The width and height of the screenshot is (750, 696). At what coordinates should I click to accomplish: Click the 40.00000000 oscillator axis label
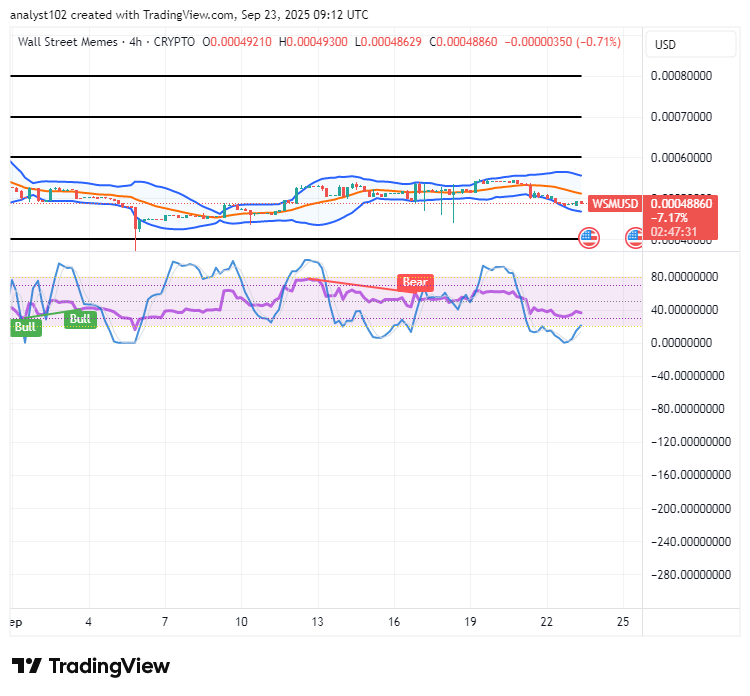[x=684, y=309]
